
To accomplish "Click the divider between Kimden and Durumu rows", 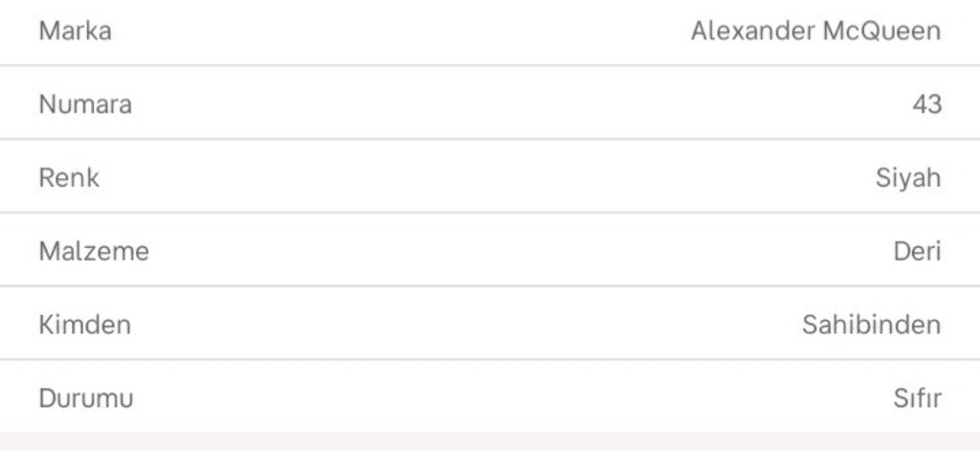I will [490, 359].
